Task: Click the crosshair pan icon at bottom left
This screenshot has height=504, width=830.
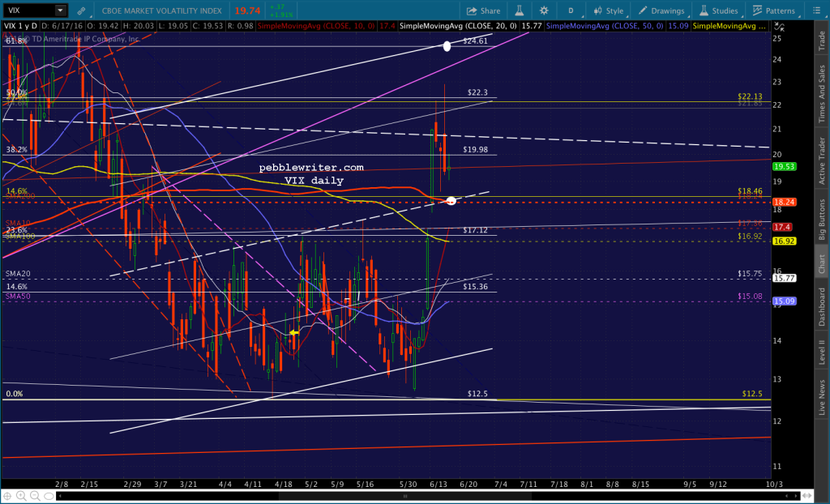Action: [x=8, y=496]
